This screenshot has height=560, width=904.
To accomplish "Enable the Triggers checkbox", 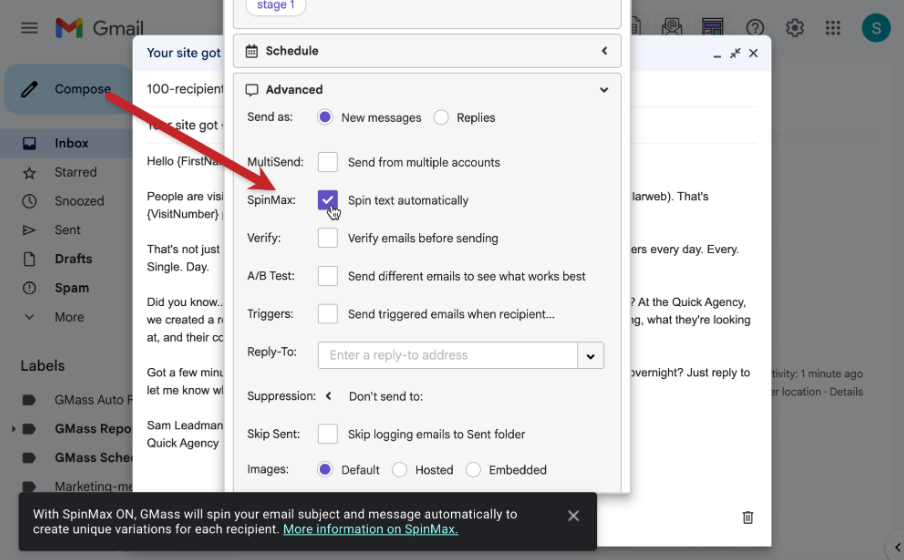I will coord(327,314).
